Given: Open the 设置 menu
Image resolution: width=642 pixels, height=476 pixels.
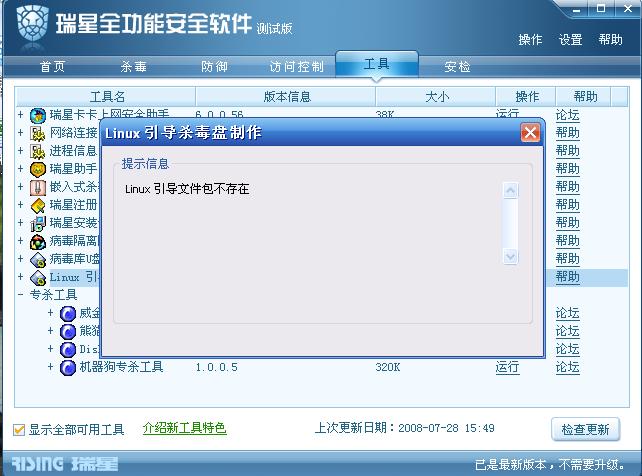Looking at the screenshot, I should [x=570, y=40].
